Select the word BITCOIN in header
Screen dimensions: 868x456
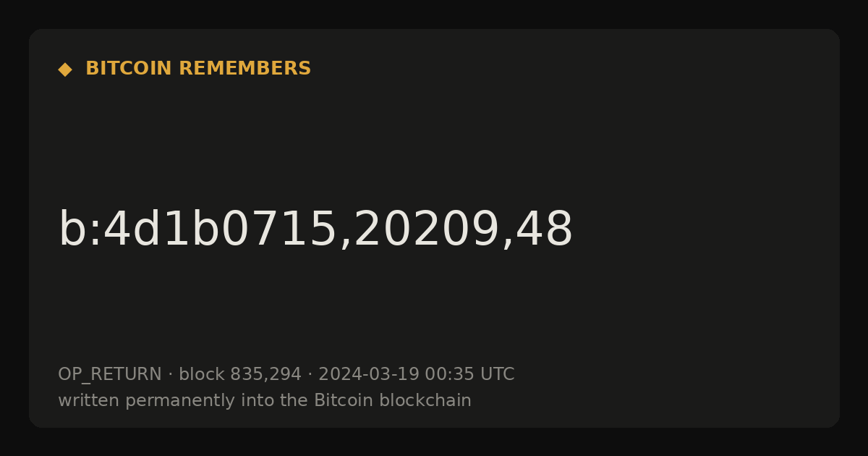point(129,69)
